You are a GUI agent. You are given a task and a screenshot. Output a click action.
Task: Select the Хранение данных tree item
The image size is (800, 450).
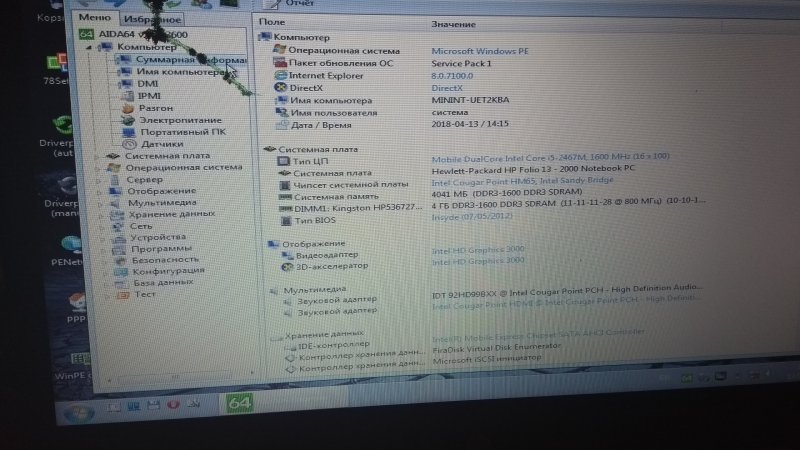tap(170, 214)
